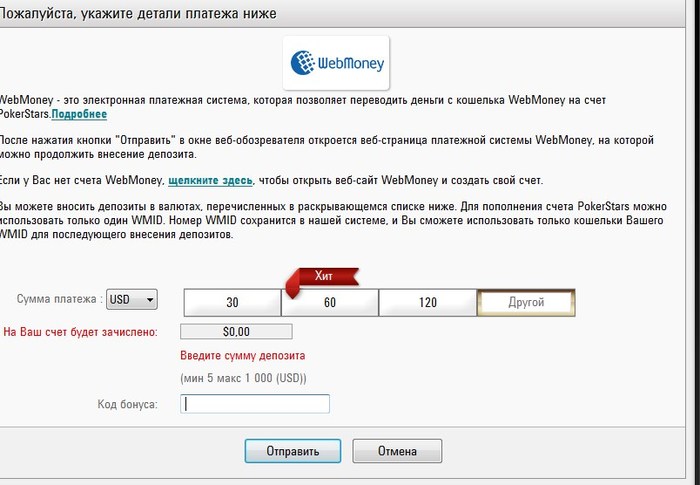Select the 120 deposit amount

point(428,302)
